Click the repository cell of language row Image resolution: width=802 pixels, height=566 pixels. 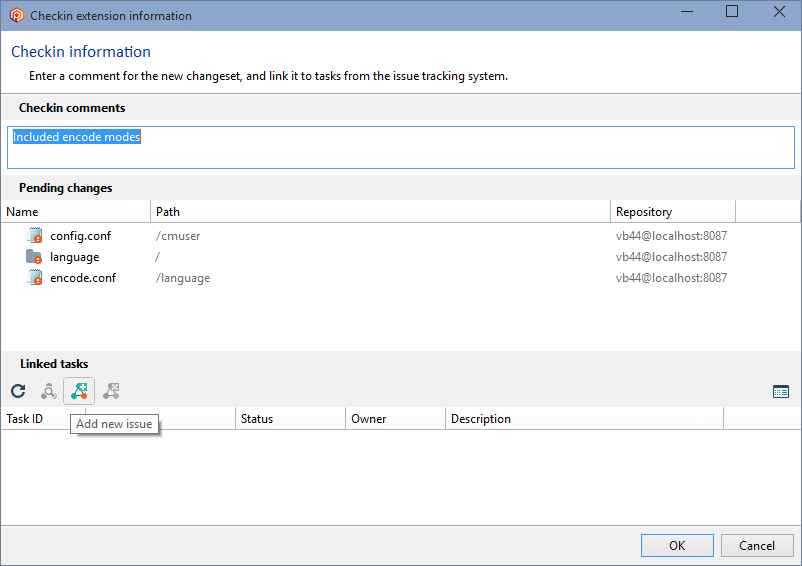coord(671,257)
